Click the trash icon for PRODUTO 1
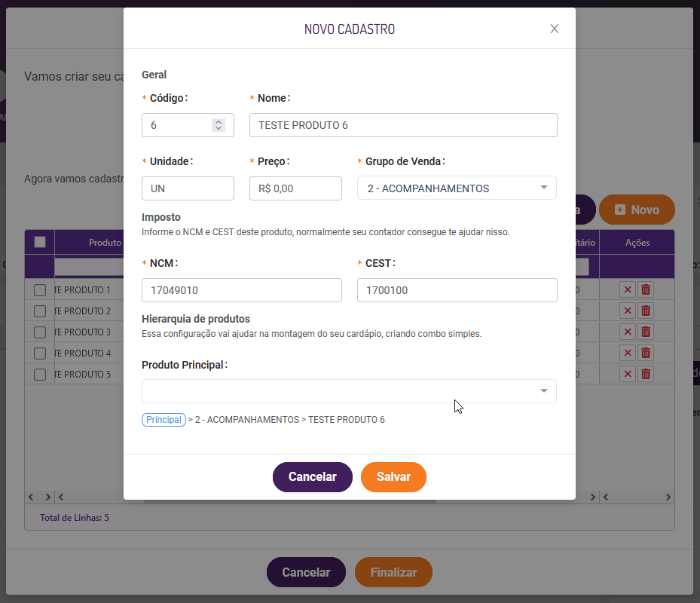Viewport: 700px width, 603px height. pyautogui.click(x=646, y=290)
